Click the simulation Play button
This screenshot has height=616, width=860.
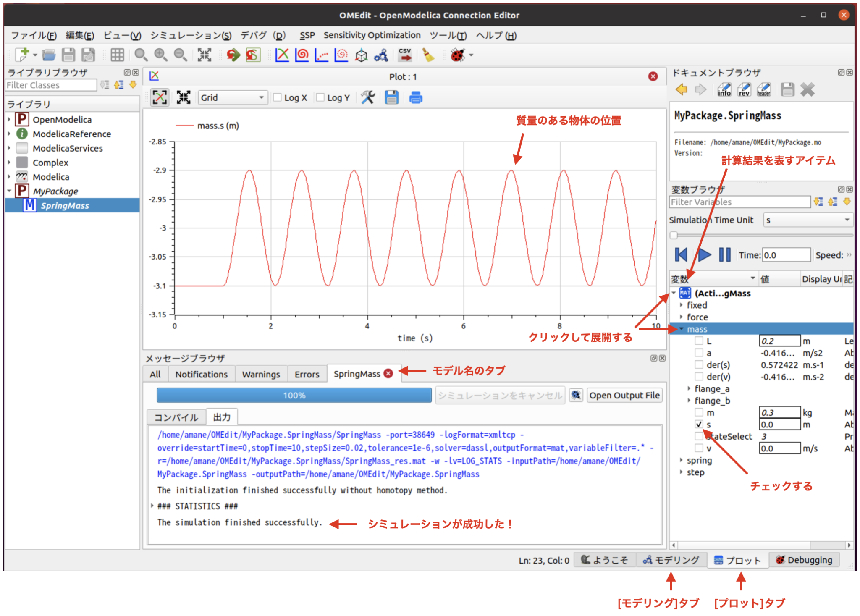point(704,254)
